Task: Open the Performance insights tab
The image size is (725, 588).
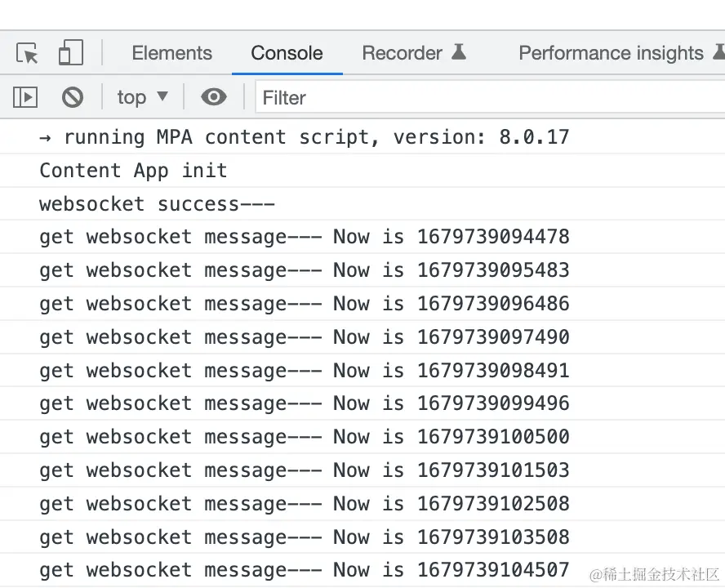Action: point(611,53)
